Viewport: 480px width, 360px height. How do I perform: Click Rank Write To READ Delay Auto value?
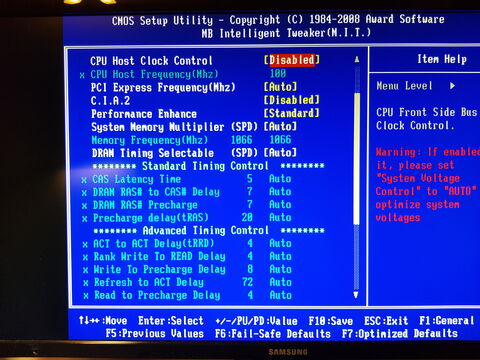[280, 256]
